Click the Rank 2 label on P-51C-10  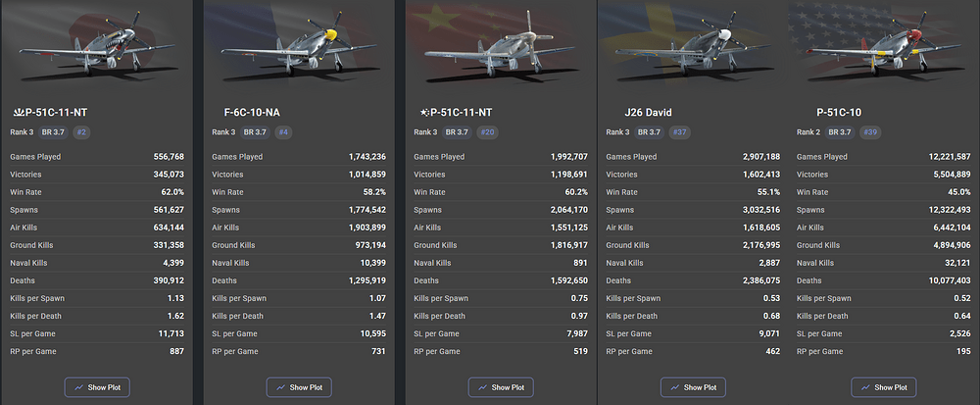(808, 132)
